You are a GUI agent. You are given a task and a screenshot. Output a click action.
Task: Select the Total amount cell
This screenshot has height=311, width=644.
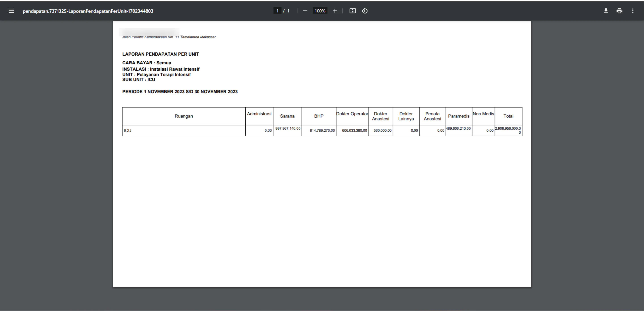tap(508, 130)
